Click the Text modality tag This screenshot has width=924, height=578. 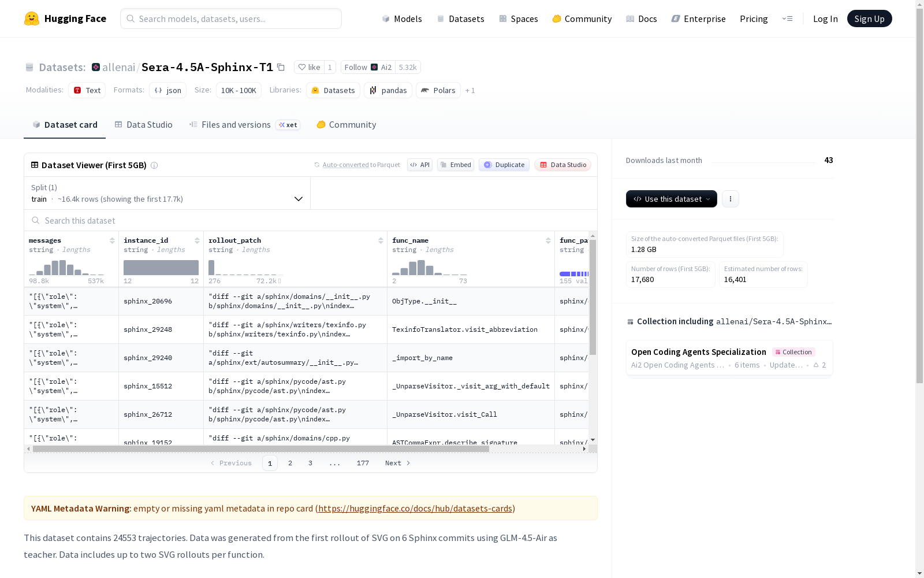pyautogui.click(x=87, y=90)
